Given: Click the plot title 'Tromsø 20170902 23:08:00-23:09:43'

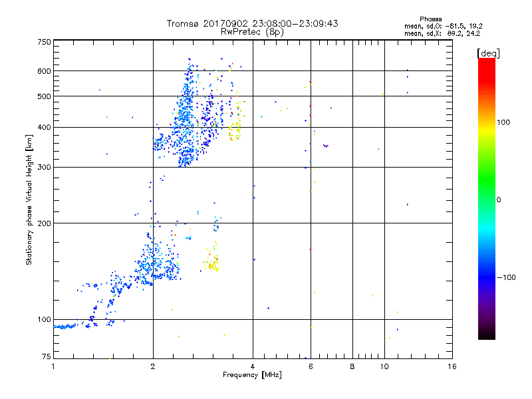Looking at the screenshot, I should pos(252,23).
